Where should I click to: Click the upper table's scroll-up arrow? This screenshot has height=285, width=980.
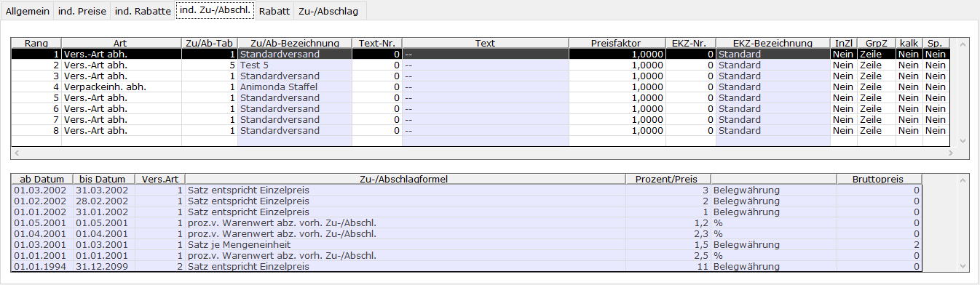click(963, 45)
